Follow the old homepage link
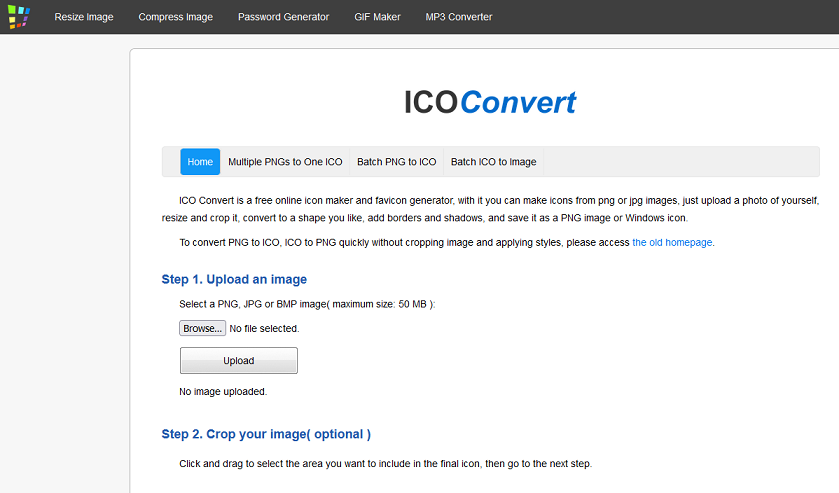 pyautogui.click(x=672, y=242)
